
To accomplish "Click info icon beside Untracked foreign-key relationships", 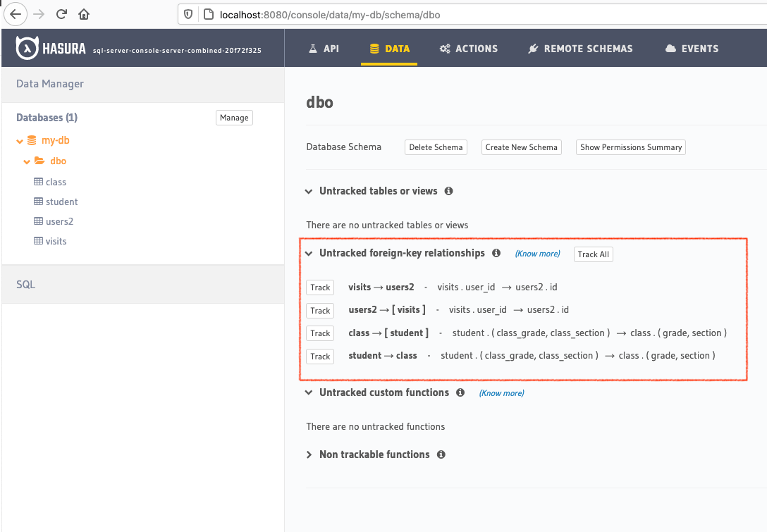I will coord(496,253).
